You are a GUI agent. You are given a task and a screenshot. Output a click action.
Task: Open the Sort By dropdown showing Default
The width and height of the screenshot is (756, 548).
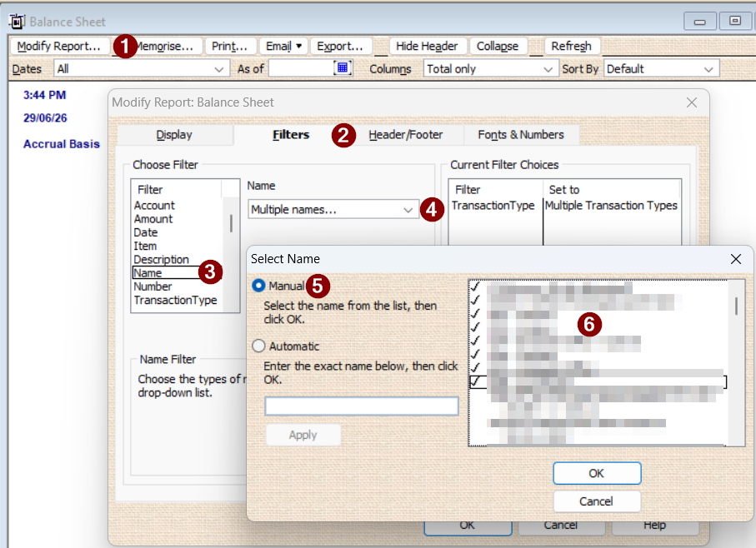pyautogui.click(x=661, y=69)
